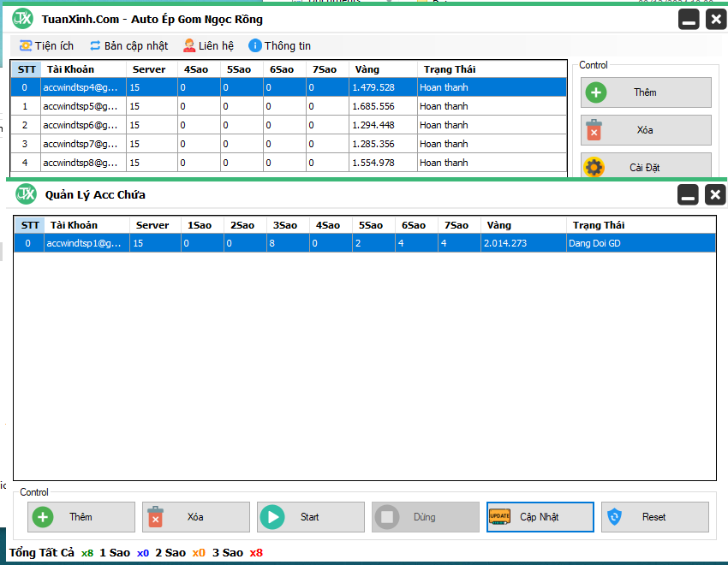Click the Cập Nhật update icon button
Viewport: 728px width, 565px height.
coord(499,517)
